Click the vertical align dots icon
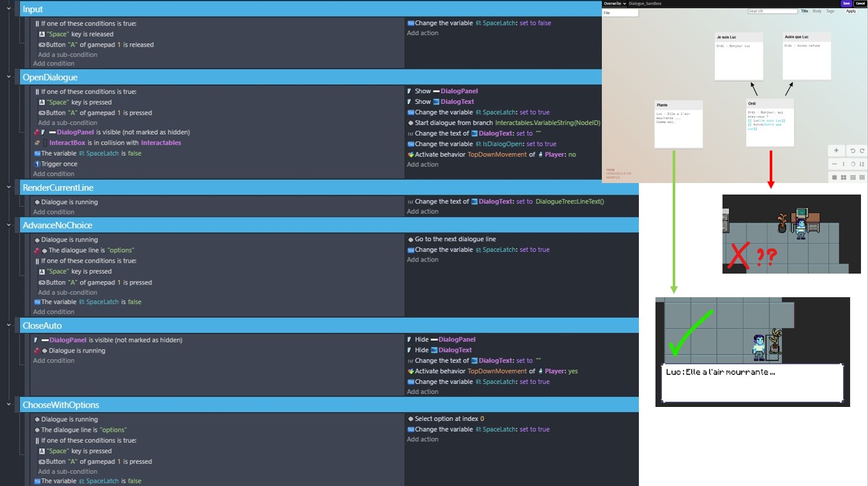The image size is (868, 486). [843, 164]
